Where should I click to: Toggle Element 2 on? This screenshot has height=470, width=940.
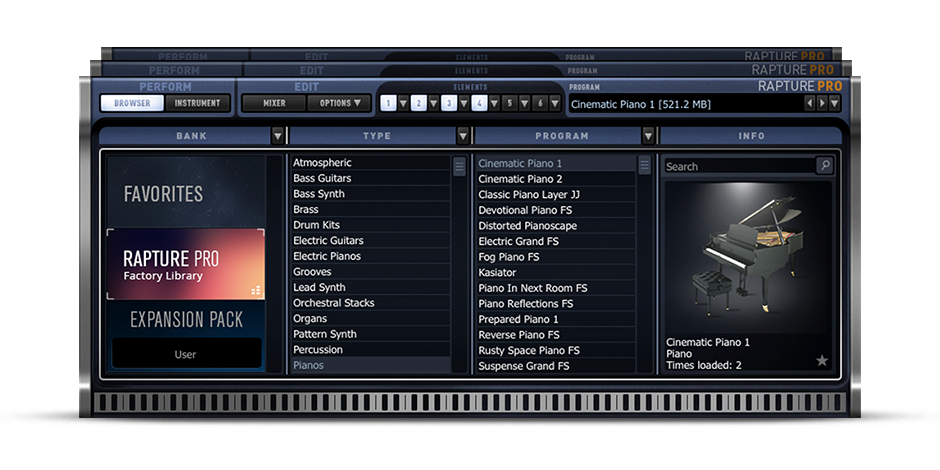[418, 104]
